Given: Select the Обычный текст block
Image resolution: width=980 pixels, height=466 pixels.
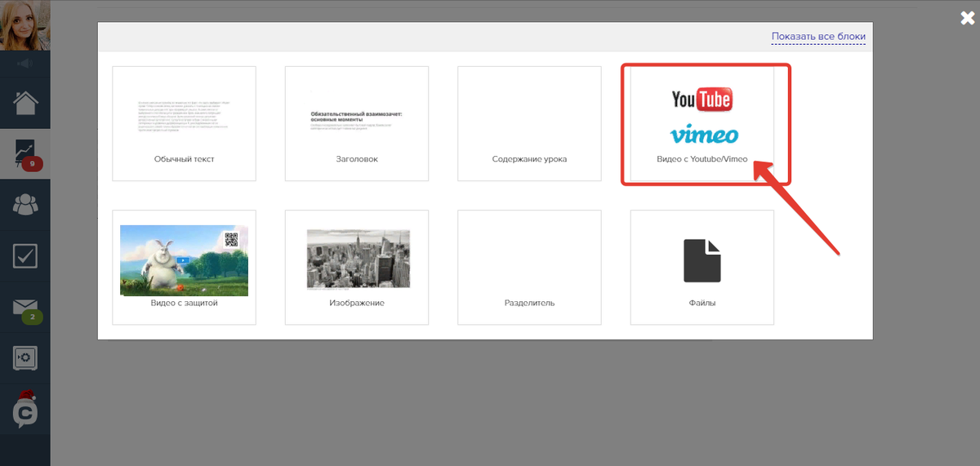Looking at the screenshot, I should tap(184, 124).
